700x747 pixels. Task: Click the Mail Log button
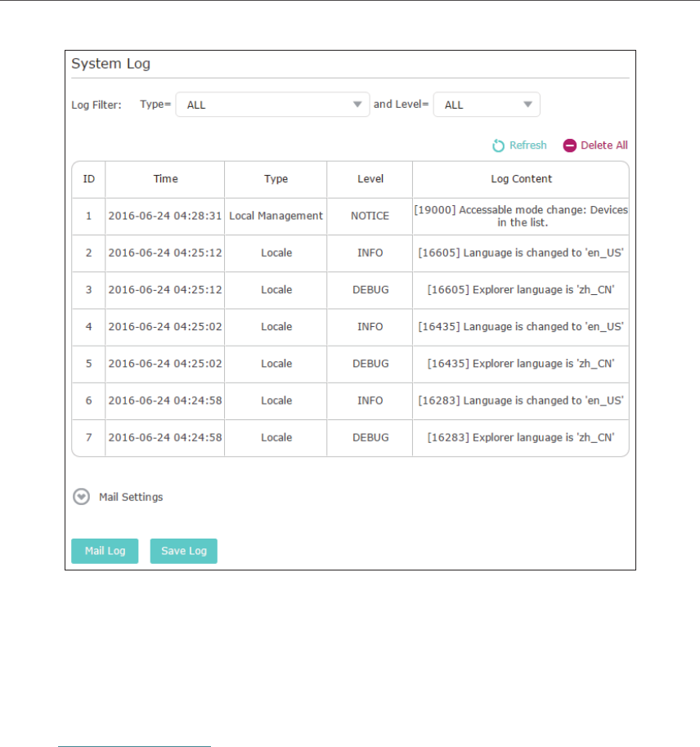pos(105,551)
